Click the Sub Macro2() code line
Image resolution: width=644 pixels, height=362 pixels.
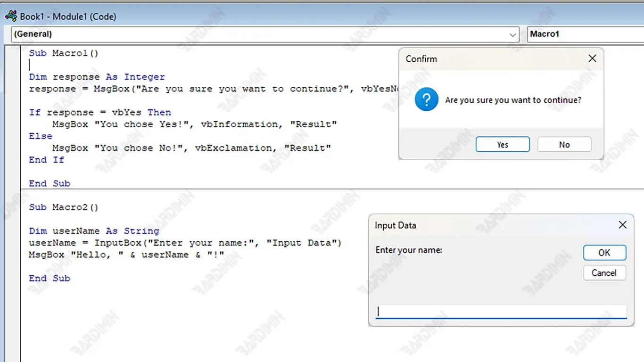coord(64,207)
